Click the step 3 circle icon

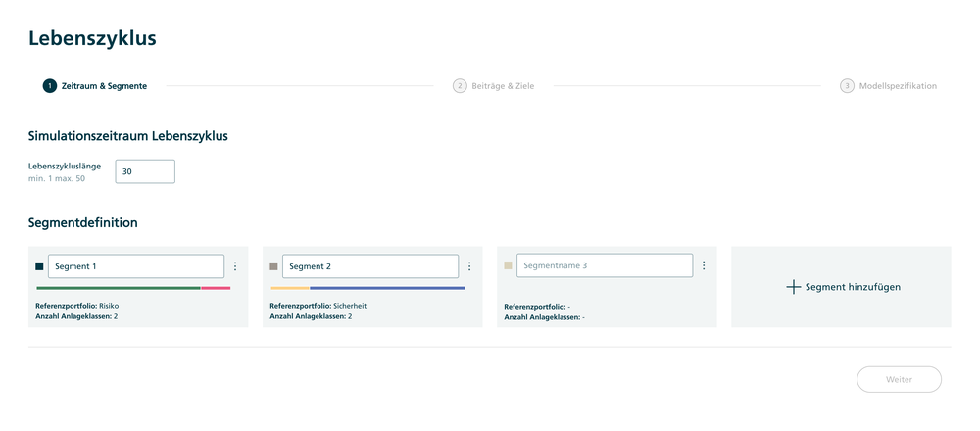coord(847,86)
